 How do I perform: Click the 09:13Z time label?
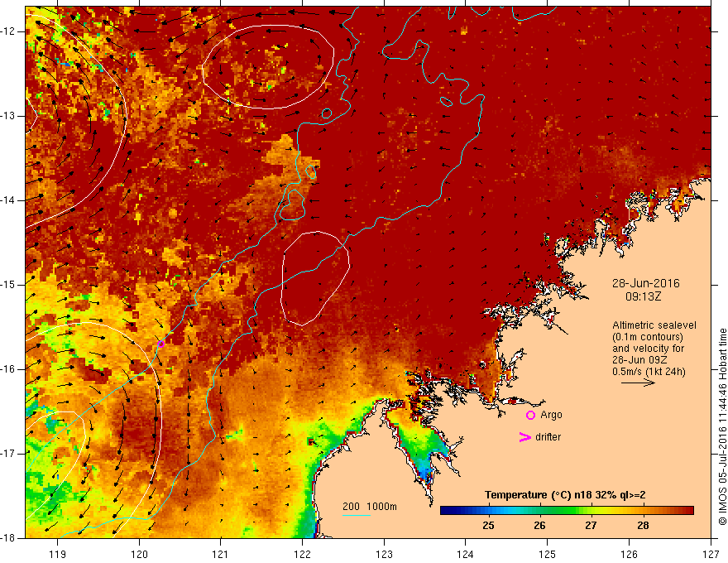pyautogui.click(x=643, y=296)
